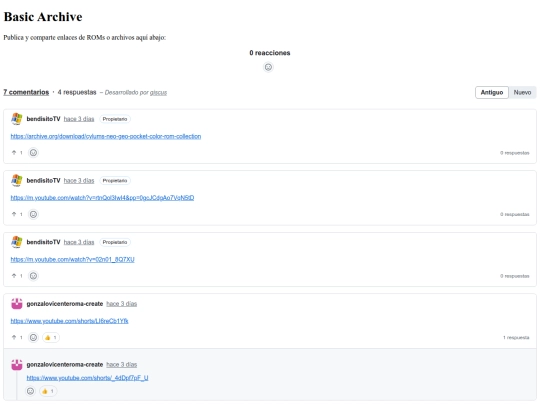The image size is (540, 405).
Task: Open the www.youtube.com shorts link in gonzalovicenteroma-create's reply
Action: point(87,378)
